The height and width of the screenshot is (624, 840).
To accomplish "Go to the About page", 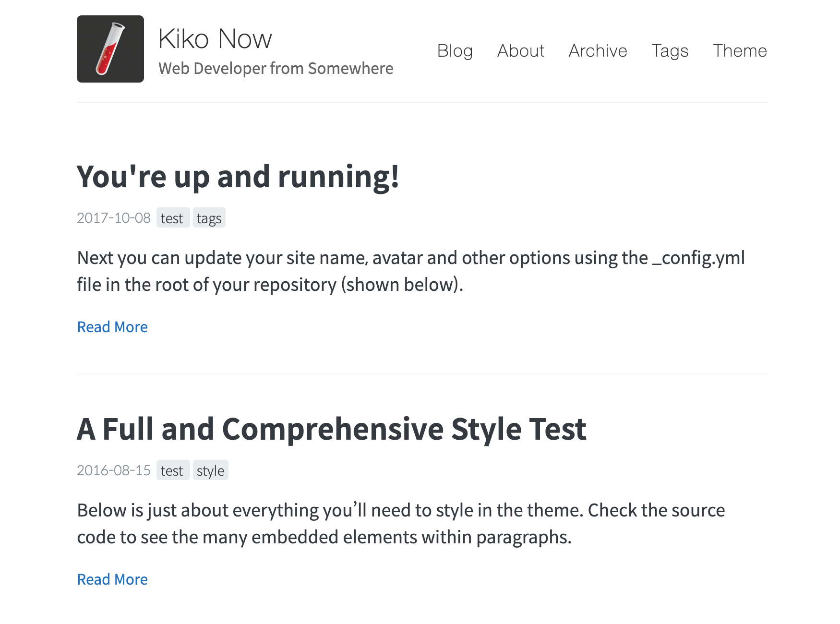I will coord(520,51).
